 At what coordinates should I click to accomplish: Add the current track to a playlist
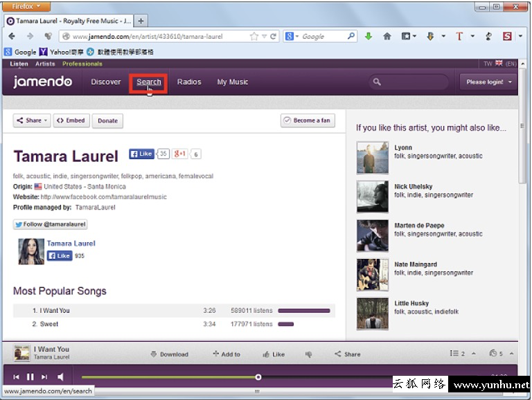pos(227,354)
